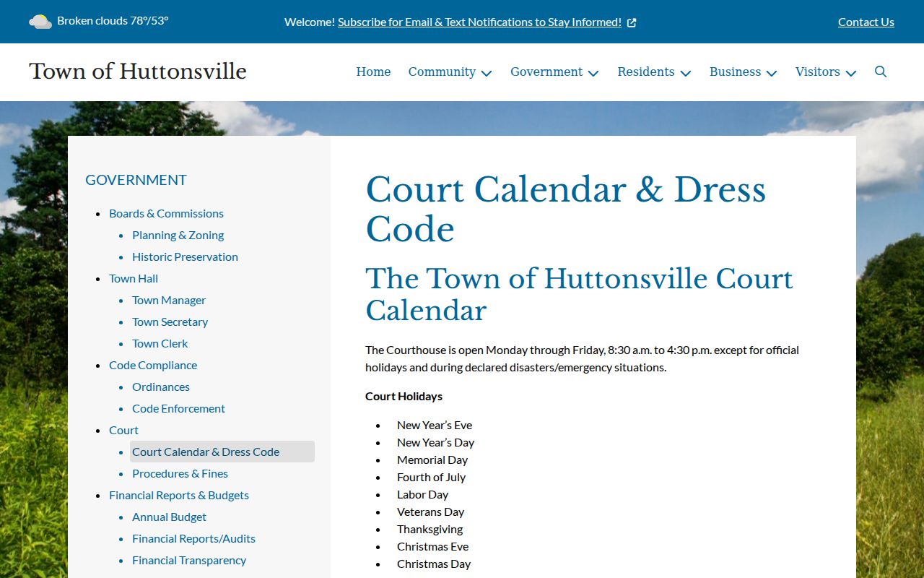Open the site search magnifier icon
924x578 pixels.
(x=881, y=72)
